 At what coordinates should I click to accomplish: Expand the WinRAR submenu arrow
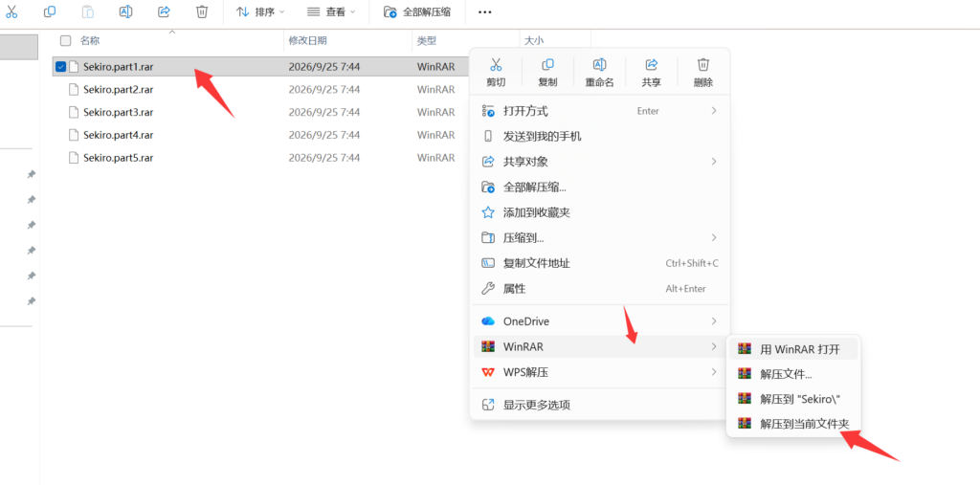(x=714, y=346)
